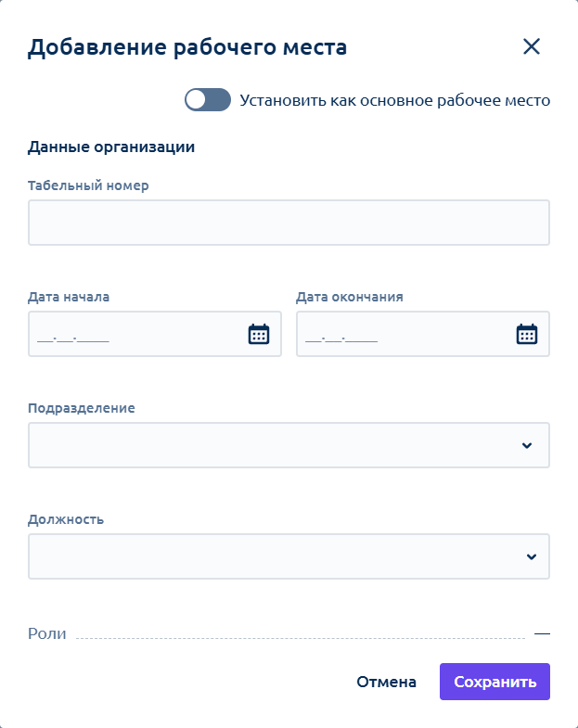Click the Должность field label
Screen dimensions: 578x728
pyautogui.click(x=66, y=519)
